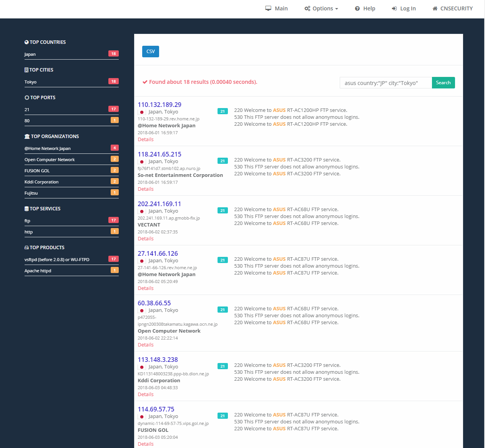The image size is (485, 448).
Task: Click the Search button
Action: (443, 83)
